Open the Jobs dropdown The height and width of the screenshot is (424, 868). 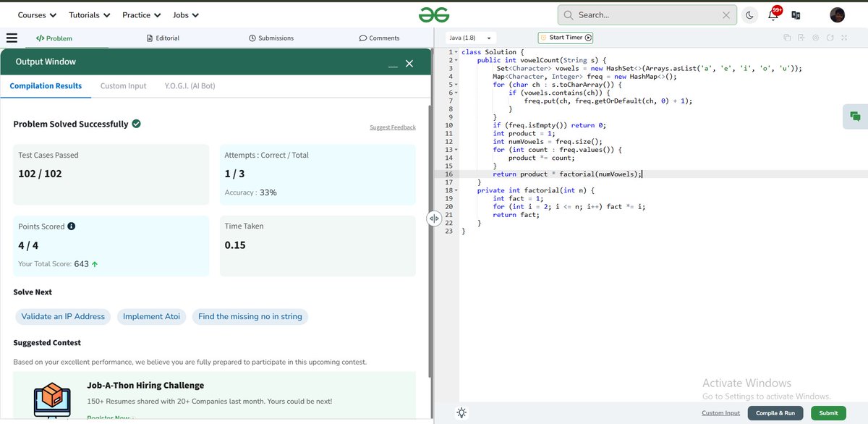pyautogui.click(x=185, y=14)
